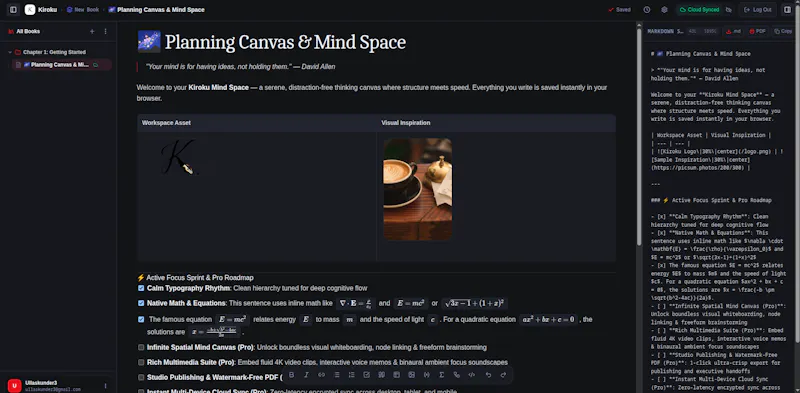Check the Infinite Spatial Mind Canvas checkbox
Image resolution: width=800 pixels, height=393 pixels.
pos(141,347)
